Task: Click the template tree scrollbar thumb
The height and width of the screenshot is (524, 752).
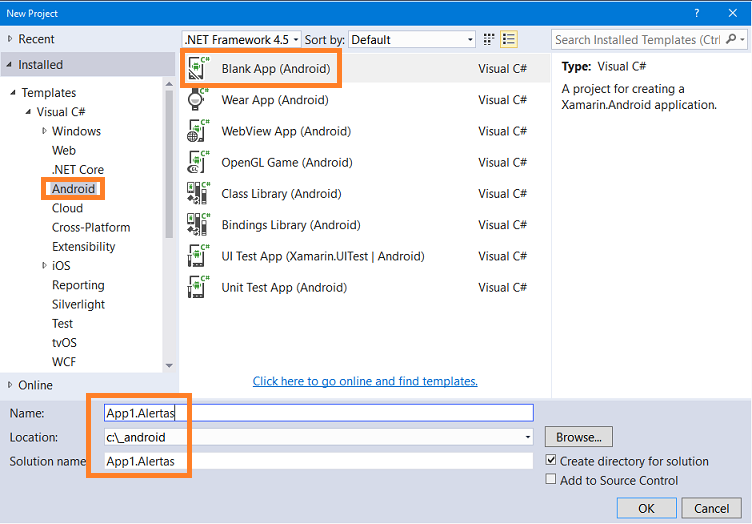Action: 169,164
